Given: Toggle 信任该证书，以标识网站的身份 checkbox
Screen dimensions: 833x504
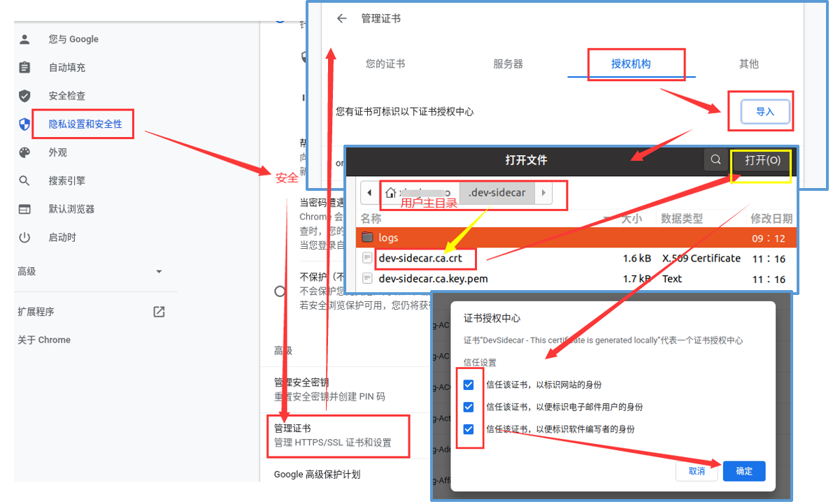Looking at the screenshot, I should pos(469,384).
